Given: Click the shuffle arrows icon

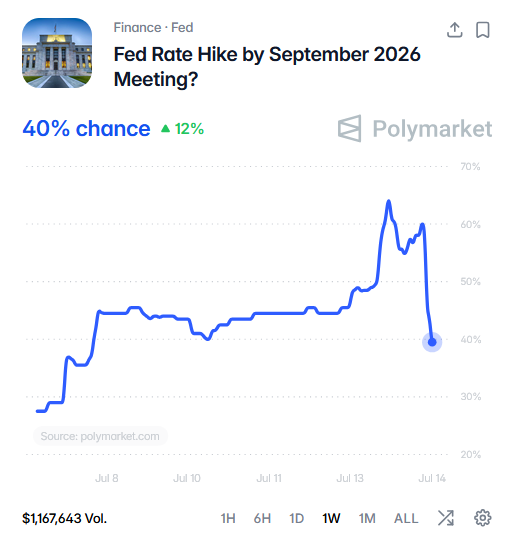Looking at the screenshot, I should (446, 518).
